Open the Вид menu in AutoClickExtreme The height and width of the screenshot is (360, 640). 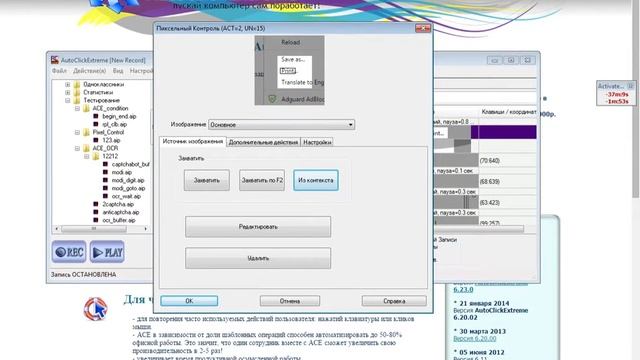pos(118,71)
